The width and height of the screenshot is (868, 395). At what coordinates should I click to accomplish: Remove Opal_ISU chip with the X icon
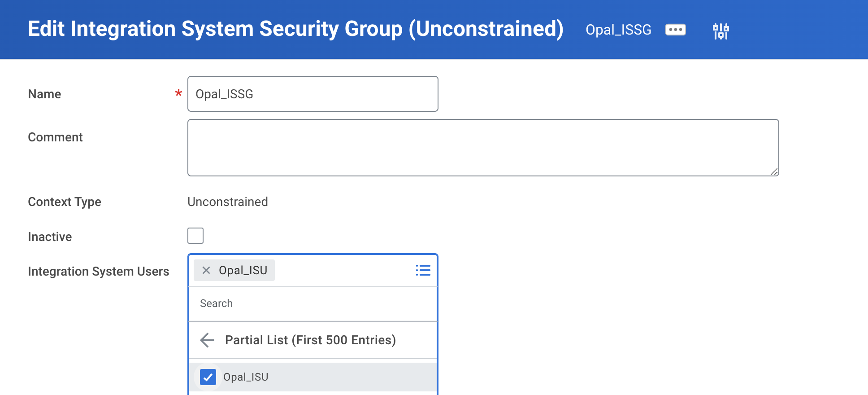[206, 270]
